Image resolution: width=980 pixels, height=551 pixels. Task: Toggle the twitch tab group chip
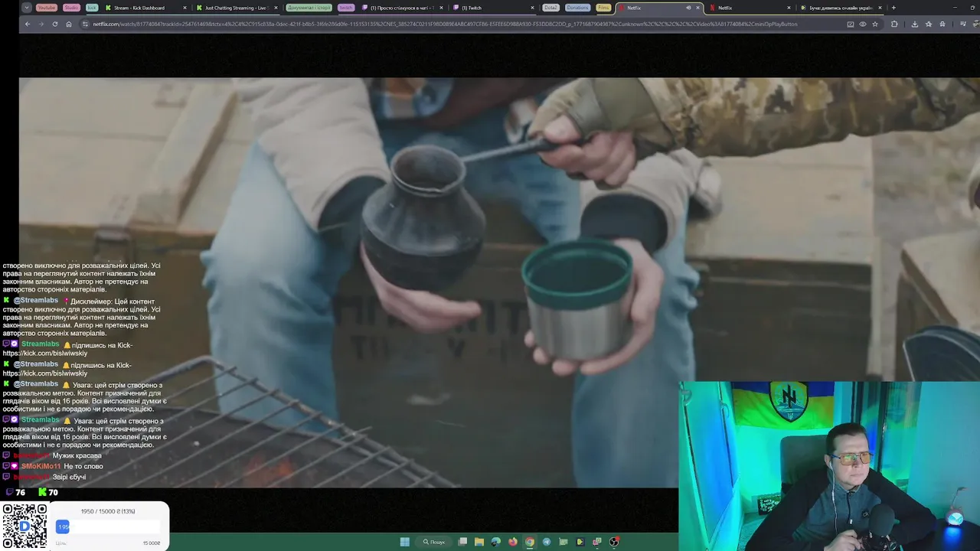pyautogui.click(x=346, y=8)
